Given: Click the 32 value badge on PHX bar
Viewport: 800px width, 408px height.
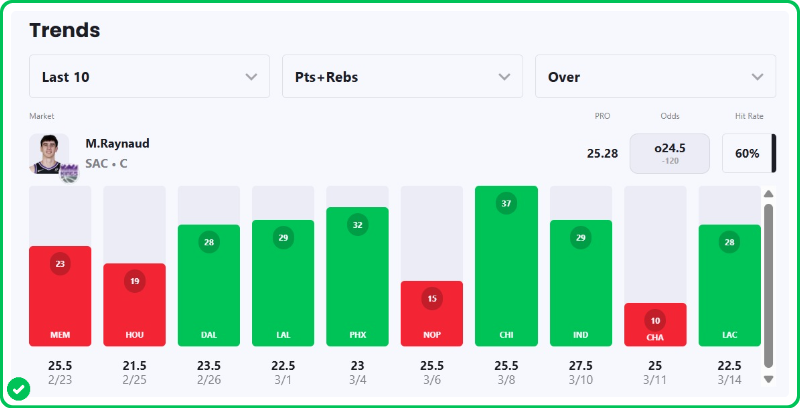Looking at the screenshot, I should 357,224.
